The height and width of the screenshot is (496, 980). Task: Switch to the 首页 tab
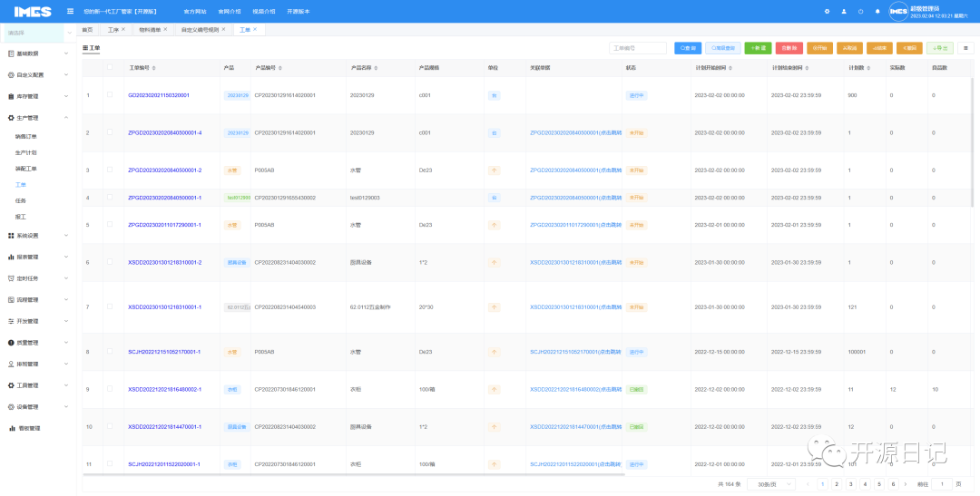(87, 29)
